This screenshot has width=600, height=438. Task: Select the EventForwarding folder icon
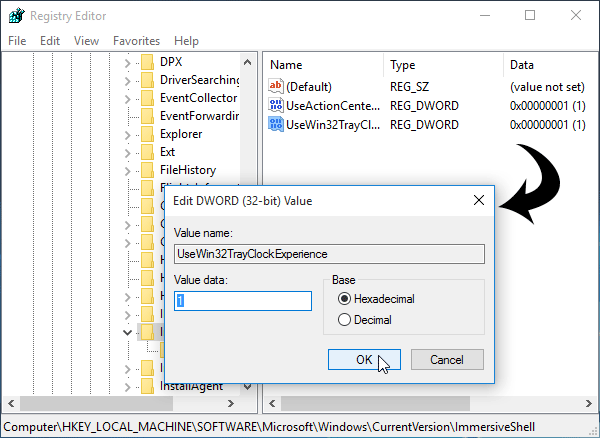(x=147, y=116)
